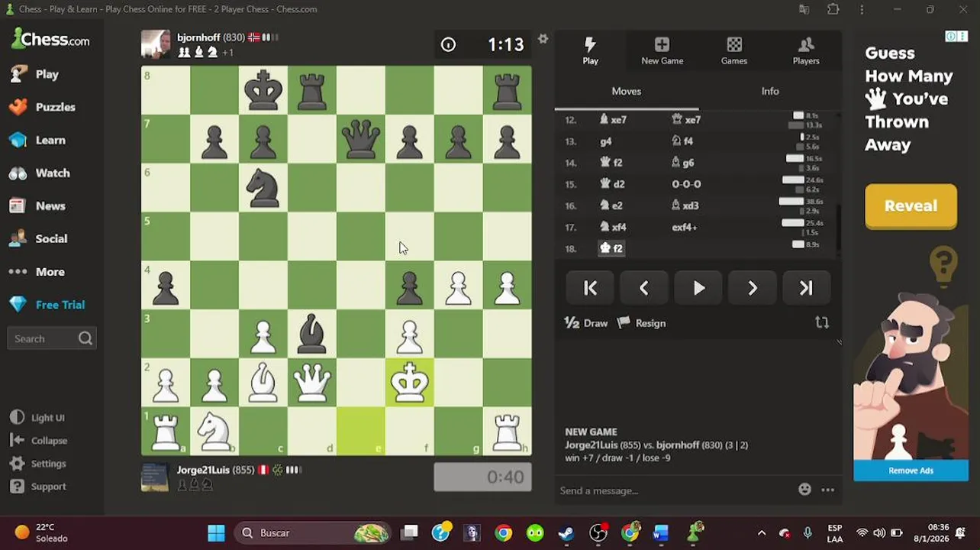This screenshot has height=550, width=980.
Task: Click opponent bjornhoff's avatar
Action: [155, 44]
